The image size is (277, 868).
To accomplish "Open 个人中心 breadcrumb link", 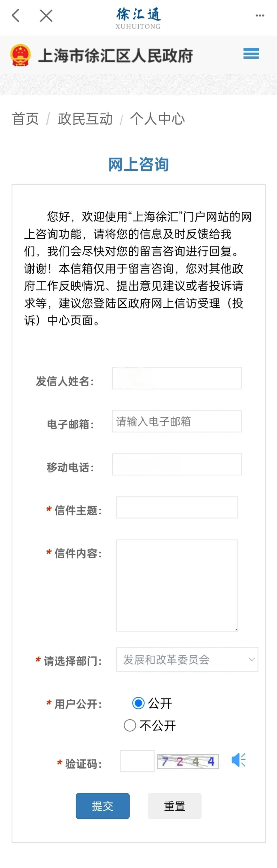I will [x=157, y=119].
